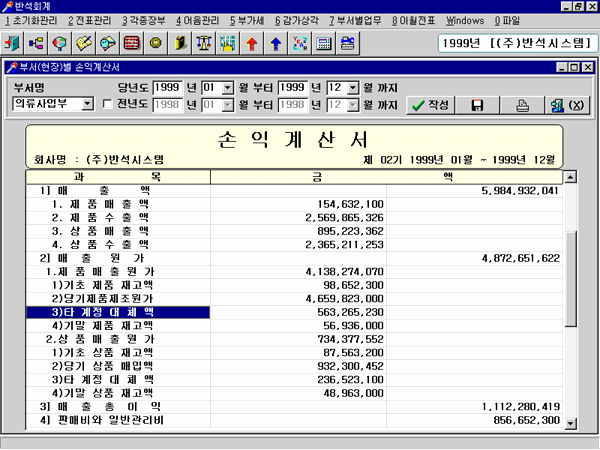This screenshot has height=450, width=600.
Task: Select the 1] 매 출 액 row
Action: pos(294,191)
